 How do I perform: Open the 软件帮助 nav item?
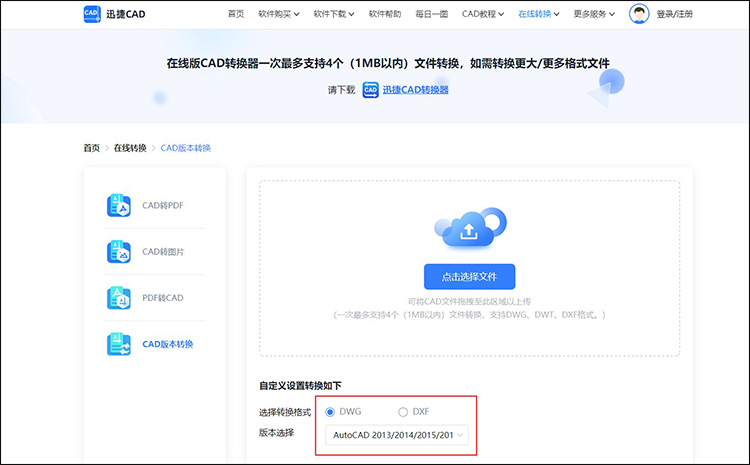(385, 14)
